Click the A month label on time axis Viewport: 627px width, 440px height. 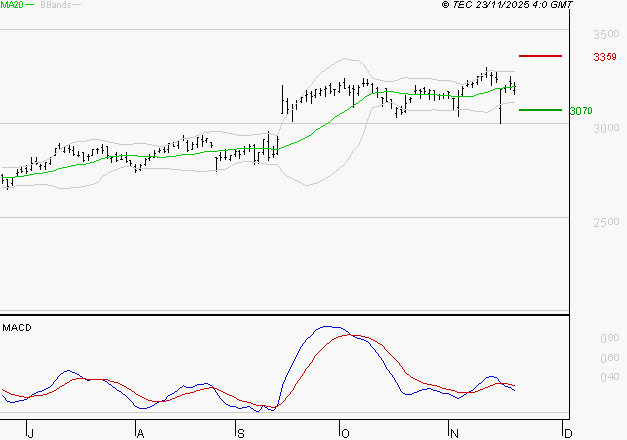[x=140, y=434]
